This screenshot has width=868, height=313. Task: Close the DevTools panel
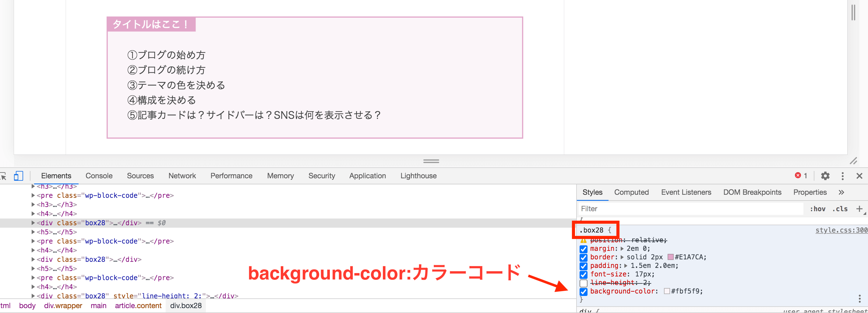coord(859,176)
